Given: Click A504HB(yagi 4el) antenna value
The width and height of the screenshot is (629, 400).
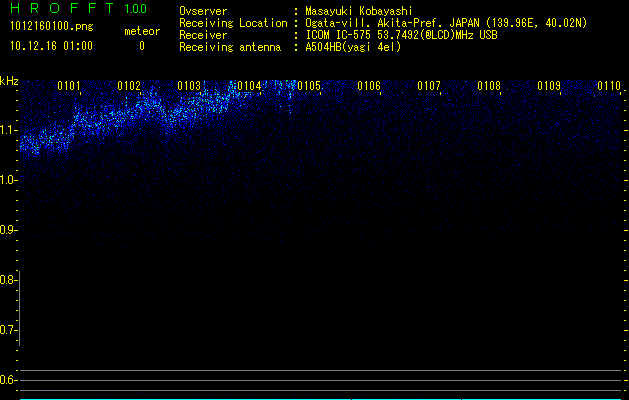Looking at the screenshot, I should [353, 47].
